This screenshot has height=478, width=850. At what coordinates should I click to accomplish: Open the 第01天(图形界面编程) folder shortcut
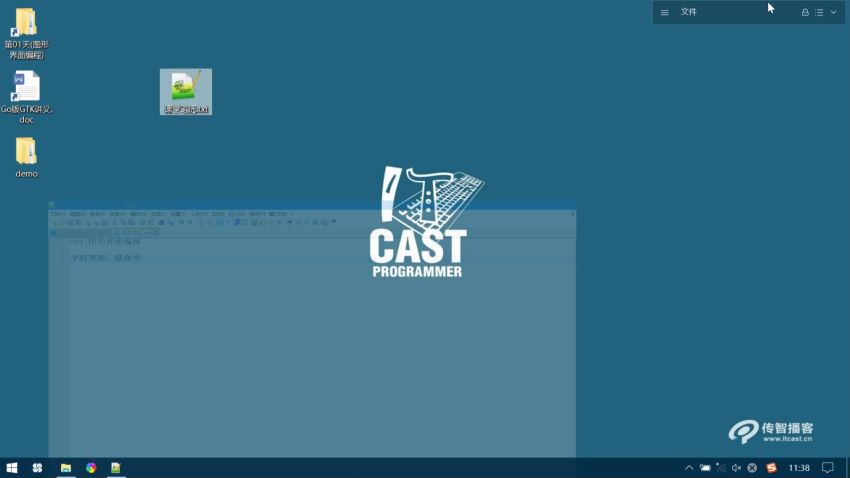tap(26, 34)
